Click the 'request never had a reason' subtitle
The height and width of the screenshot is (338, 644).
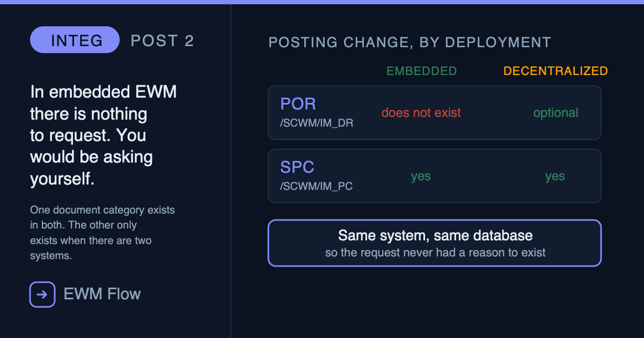[435, 252]
